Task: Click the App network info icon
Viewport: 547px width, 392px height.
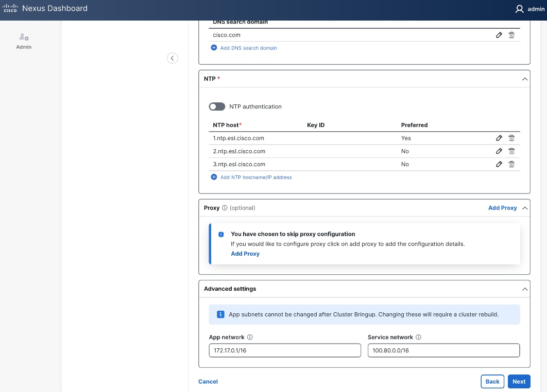Action: point(250,337)
